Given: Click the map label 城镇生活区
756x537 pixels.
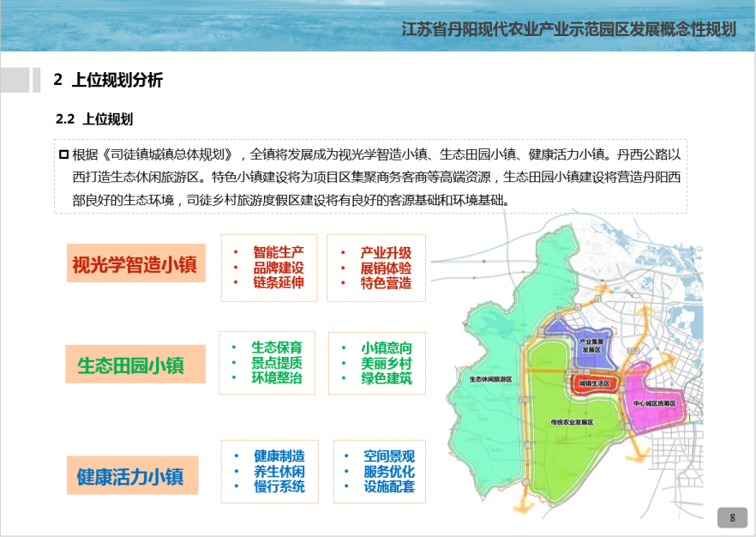Looking at the screenshot, I should coord(595,383).
